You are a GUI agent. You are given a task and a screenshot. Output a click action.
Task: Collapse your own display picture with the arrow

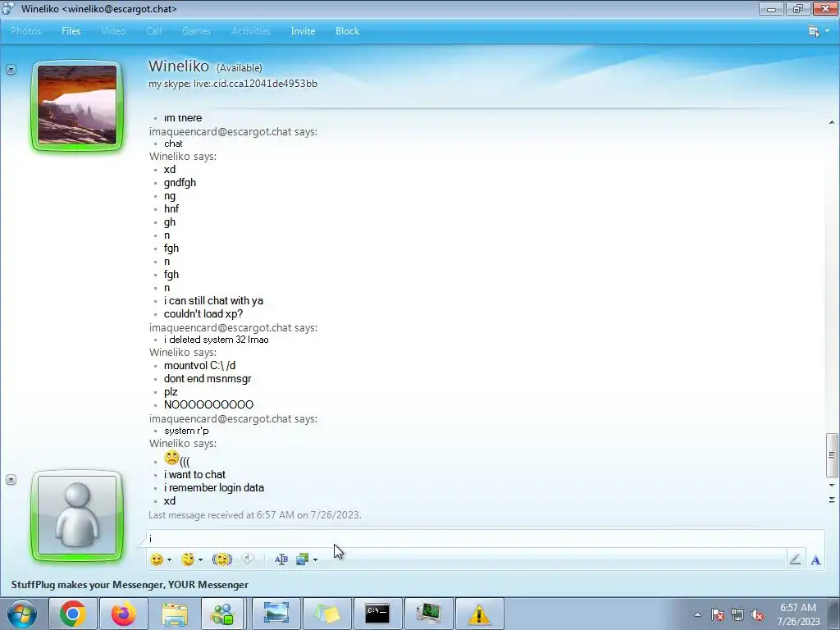pos(11,479)
